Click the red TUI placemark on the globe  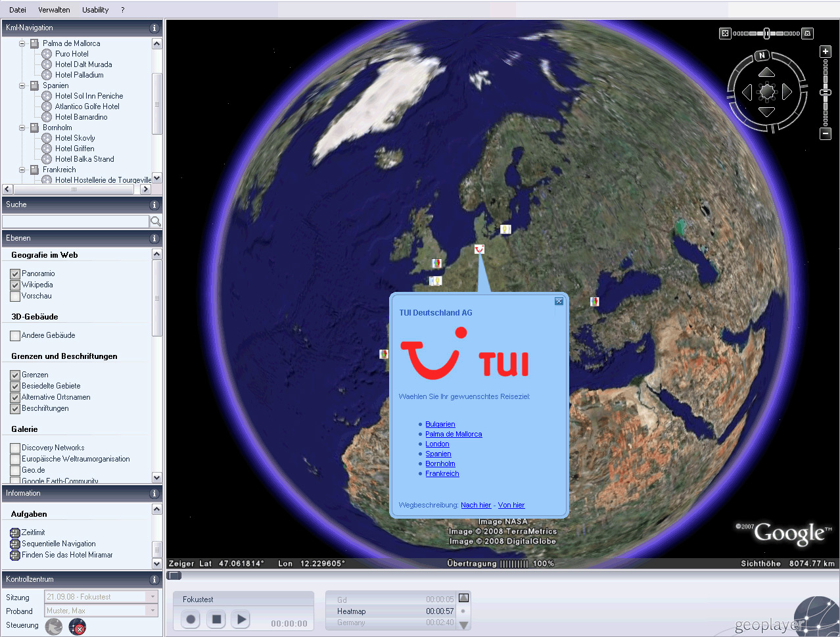tap(479, 249)
